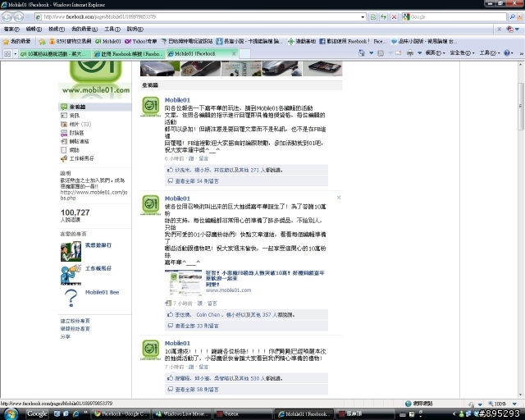Open the Page (網頁) dropdown menu

pos(435,53)
